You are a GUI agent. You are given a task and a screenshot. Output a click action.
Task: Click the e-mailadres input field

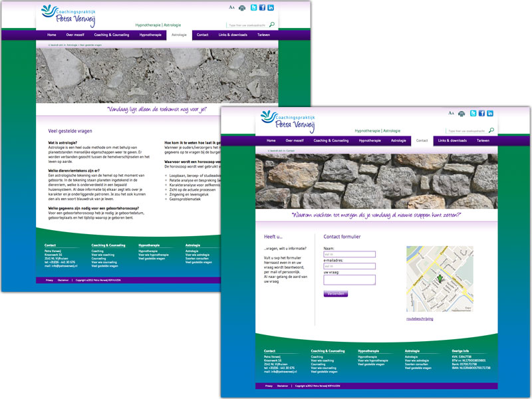(x=340, y=266)
